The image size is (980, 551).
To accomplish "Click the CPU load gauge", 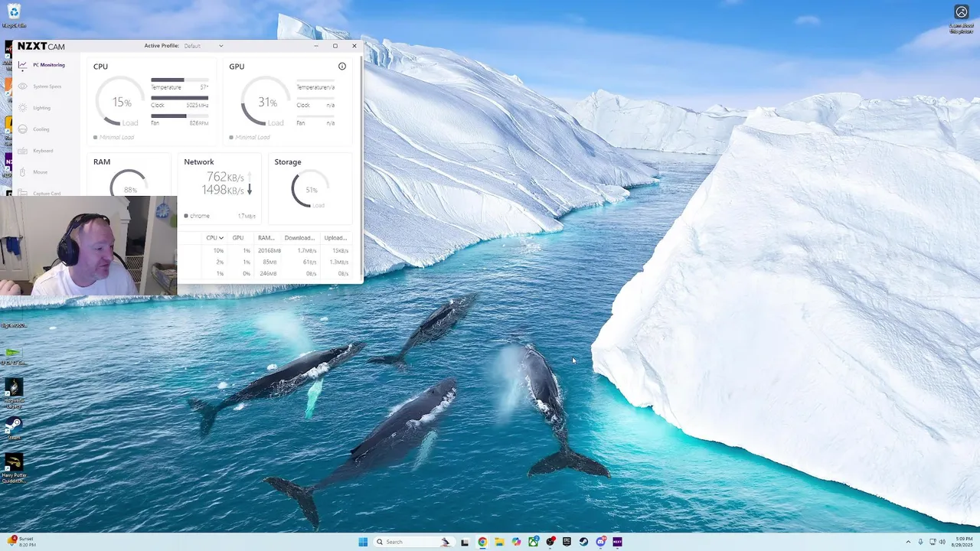I will click(121, 102).
